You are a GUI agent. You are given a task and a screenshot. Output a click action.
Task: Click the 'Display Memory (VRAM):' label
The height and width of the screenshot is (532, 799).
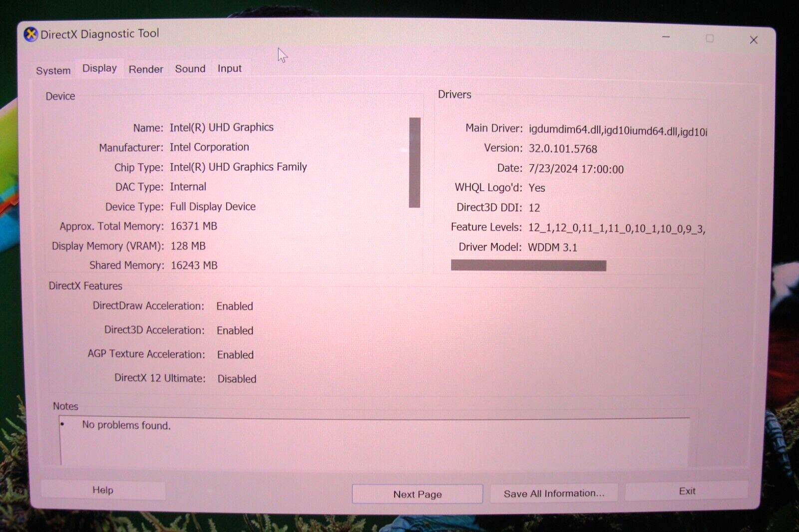coord(108,246)
